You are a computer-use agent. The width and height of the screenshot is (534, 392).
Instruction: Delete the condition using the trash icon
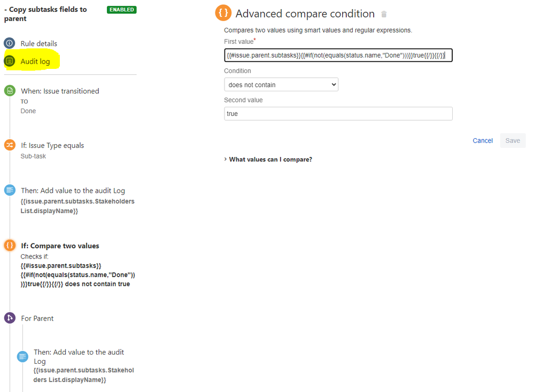384,14
